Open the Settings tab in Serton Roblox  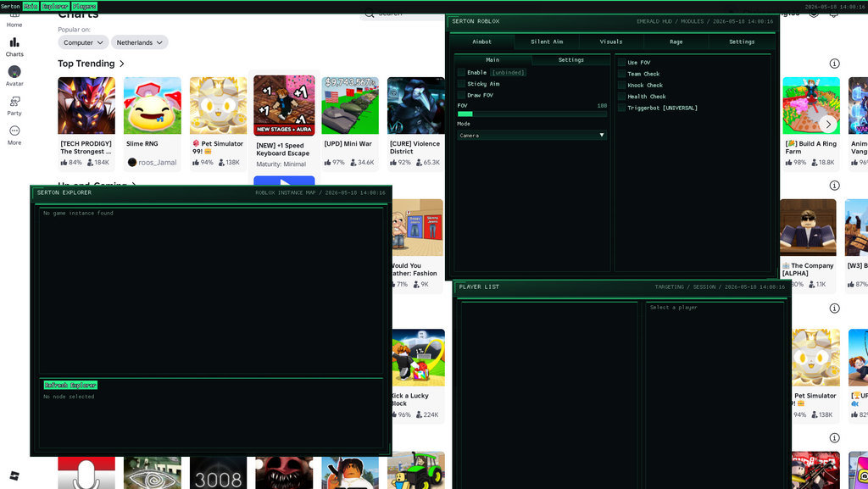742,42
